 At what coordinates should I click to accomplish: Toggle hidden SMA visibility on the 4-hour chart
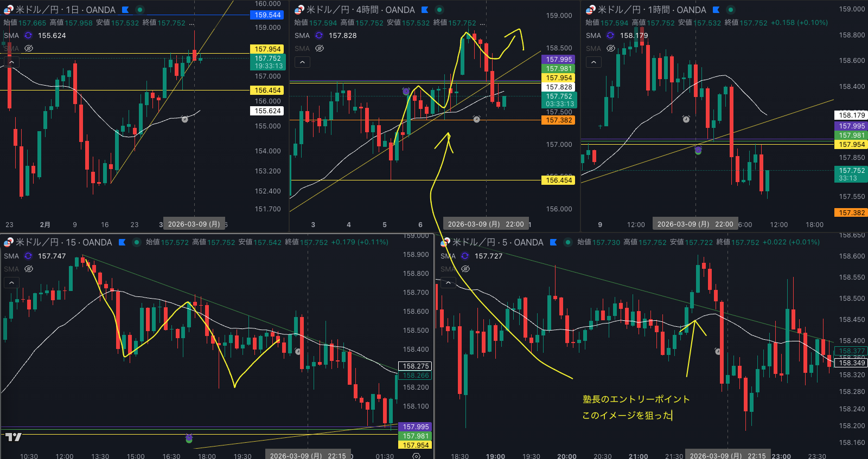[x=320, y=48]
